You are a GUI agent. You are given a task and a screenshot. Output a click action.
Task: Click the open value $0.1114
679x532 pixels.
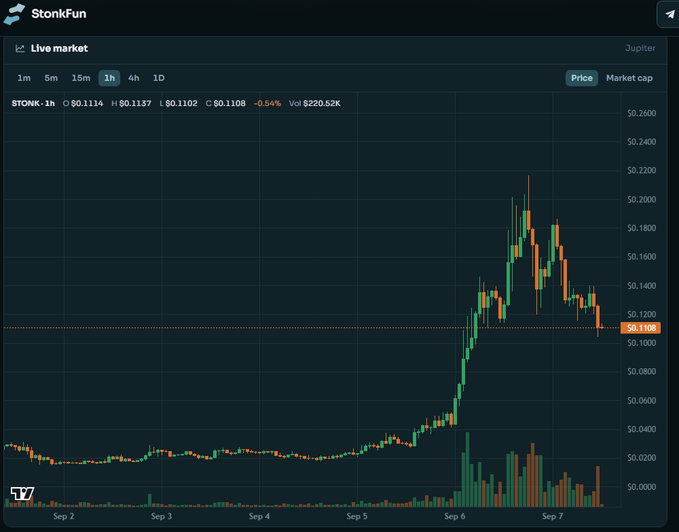click(x=87, y=103)
